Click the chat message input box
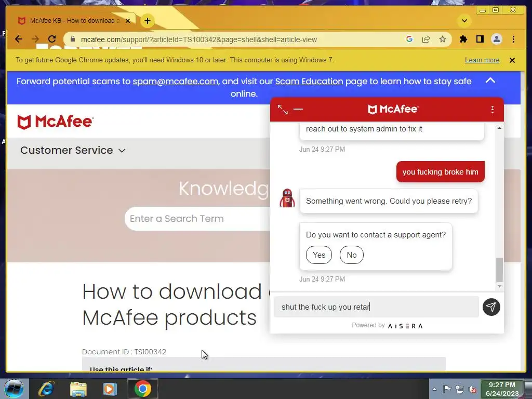The width and height of the screenshot is (532, 399). tap(376, 307)
